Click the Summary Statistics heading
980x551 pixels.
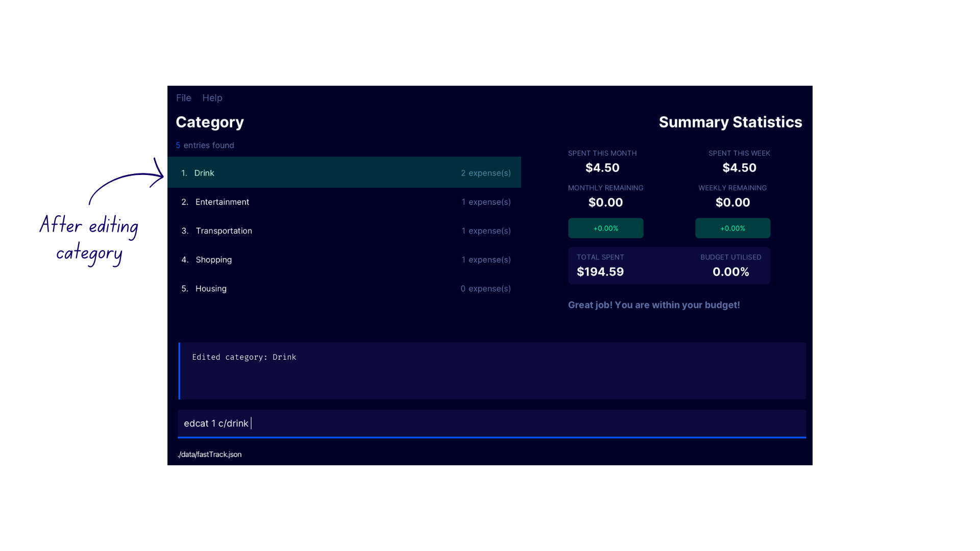tap(730, 122)
